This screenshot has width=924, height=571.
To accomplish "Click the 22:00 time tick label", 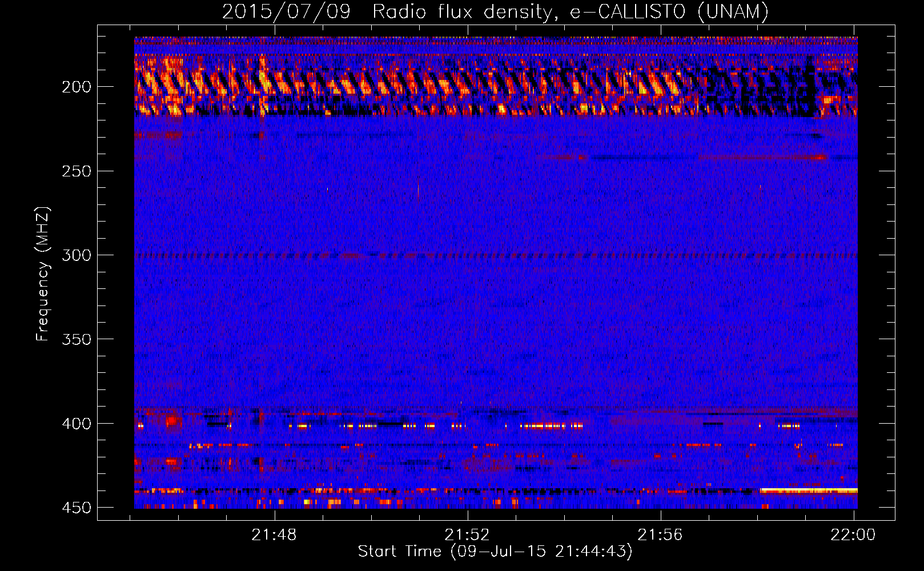I will tap(853, 535).
